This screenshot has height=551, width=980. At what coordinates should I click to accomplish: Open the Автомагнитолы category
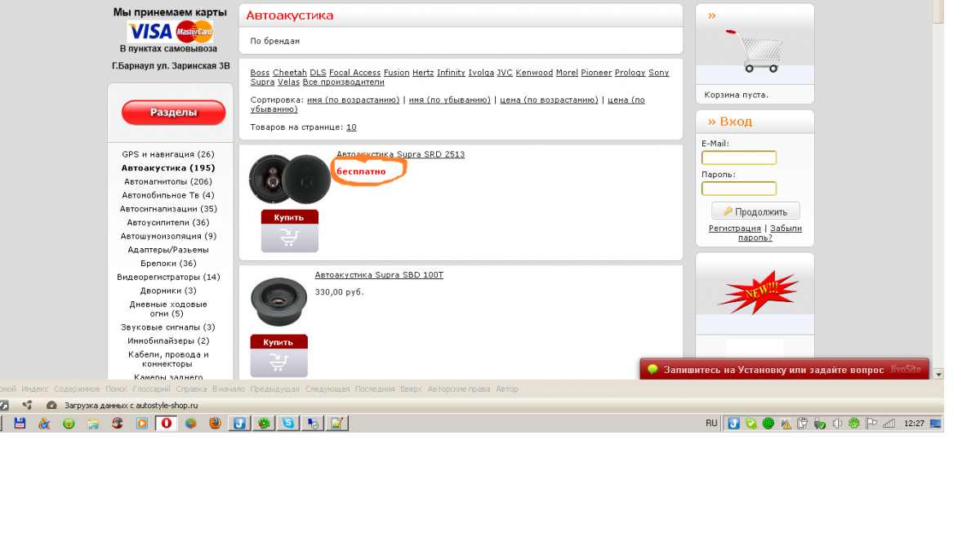point(167,181)
